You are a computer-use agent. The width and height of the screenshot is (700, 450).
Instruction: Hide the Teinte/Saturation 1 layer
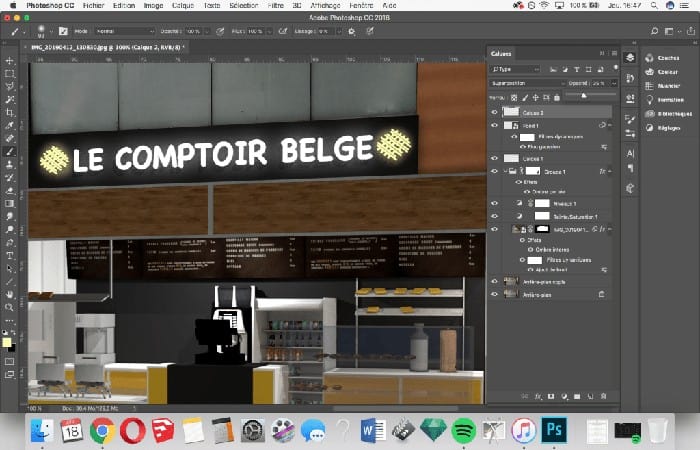[494, 216]
